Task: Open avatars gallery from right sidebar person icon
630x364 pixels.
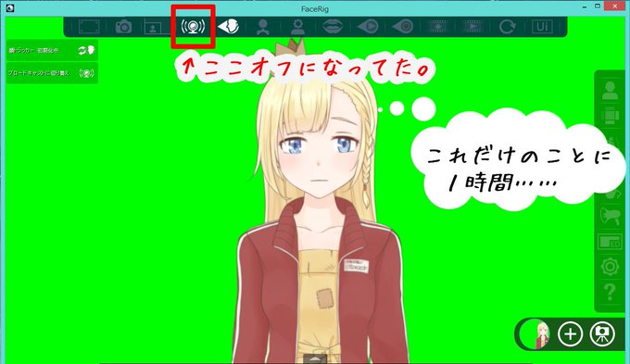Action: pyautogui.click(x=610, y=91)
